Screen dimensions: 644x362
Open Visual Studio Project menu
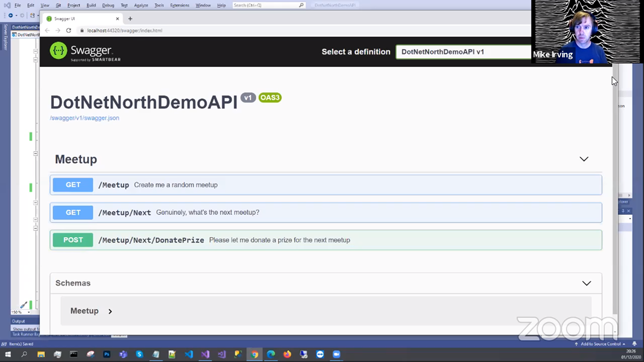[73, 5]
